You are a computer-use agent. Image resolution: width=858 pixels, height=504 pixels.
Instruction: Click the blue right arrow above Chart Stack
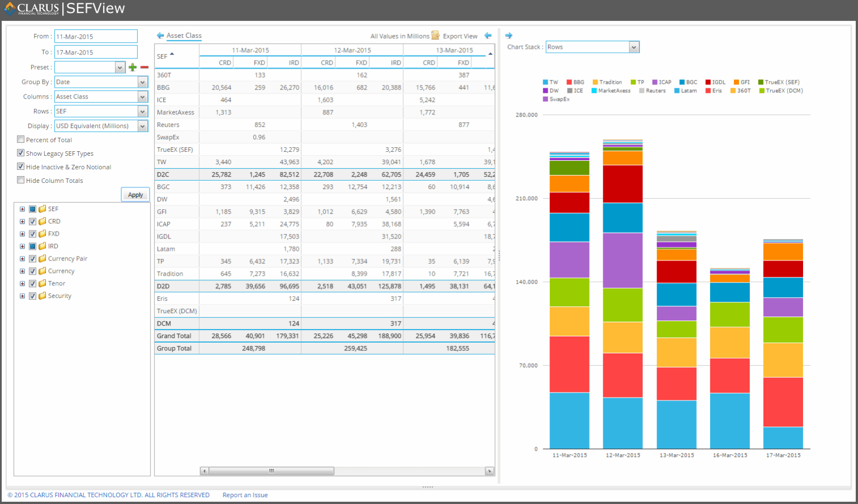(509, 36)
